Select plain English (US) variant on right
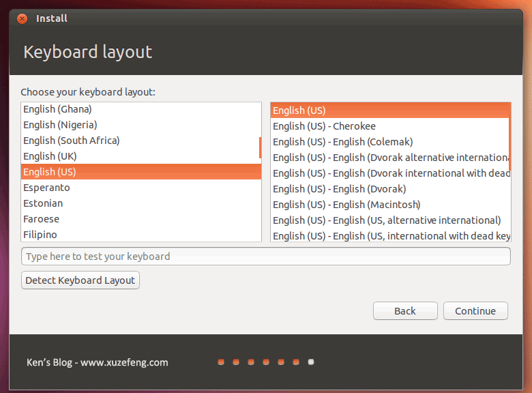532x393 pixels. click(390, 111)
